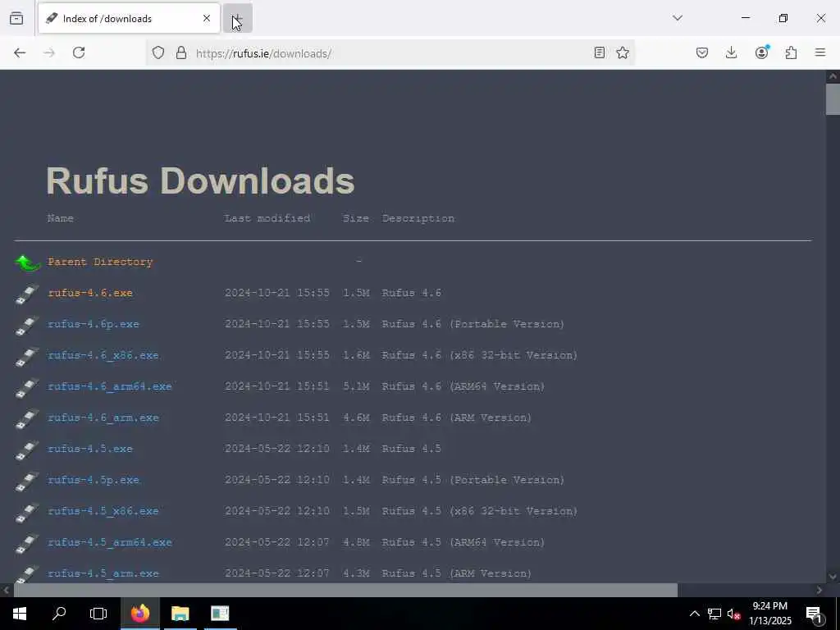The image size is (840, 630).
Task: Download rufus-4.6_arm.exe
Action: point(103,418)
